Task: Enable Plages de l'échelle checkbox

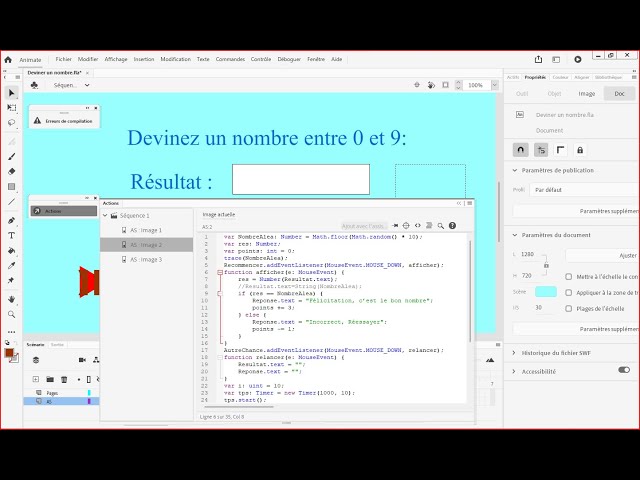Action: coord(569,309)
